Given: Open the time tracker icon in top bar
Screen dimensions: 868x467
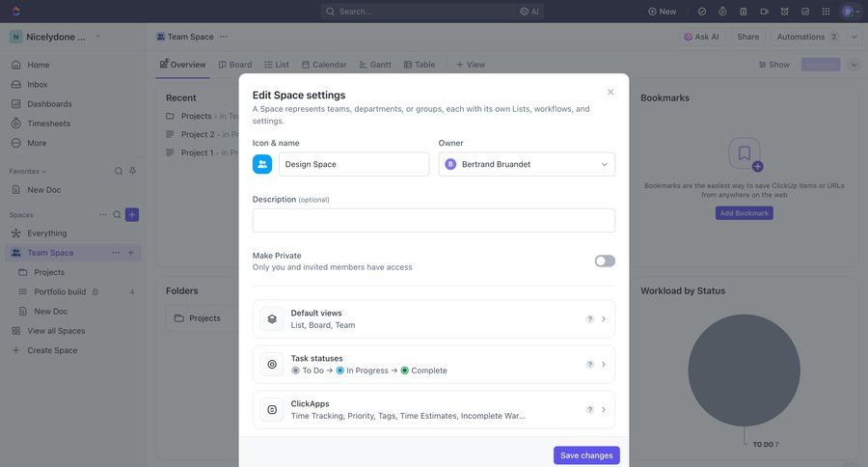Looking at the screenshot, I should coord(722,11).
